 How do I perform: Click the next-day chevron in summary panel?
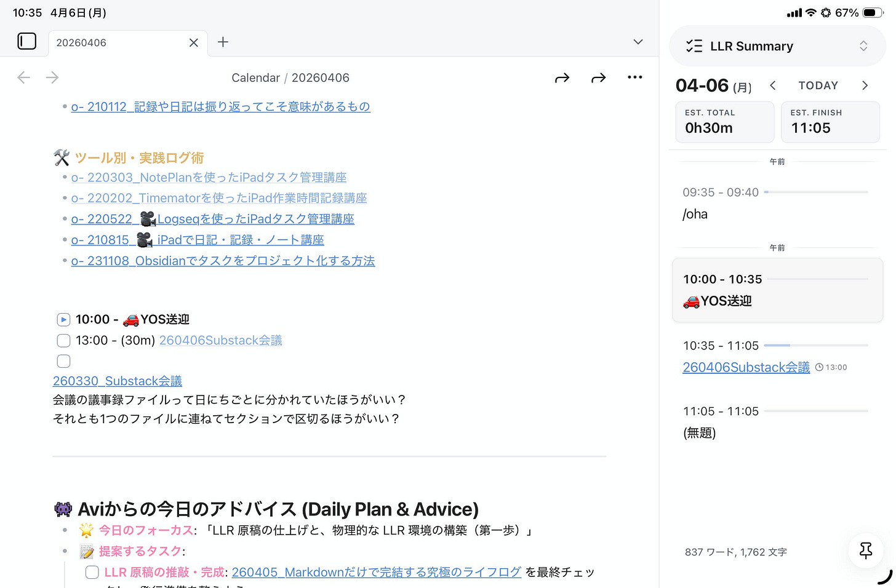click(865, 85)
